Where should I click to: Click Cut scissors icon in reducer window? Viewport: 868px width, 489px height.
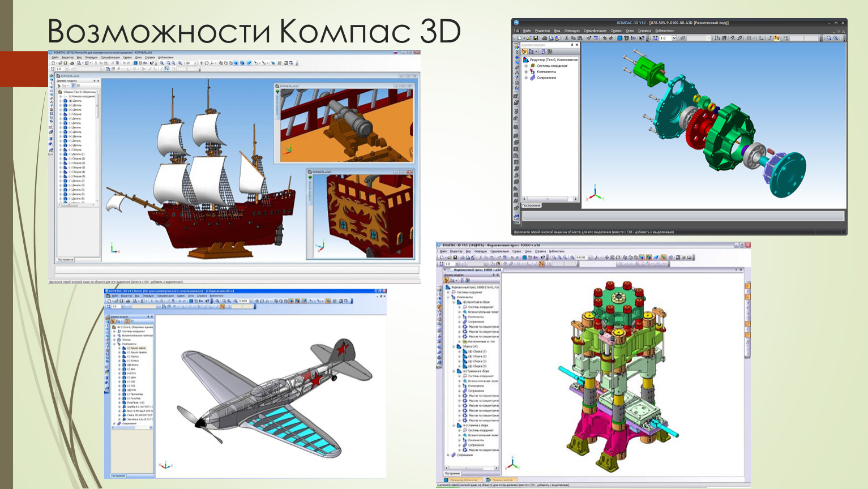tap(566, 38)
